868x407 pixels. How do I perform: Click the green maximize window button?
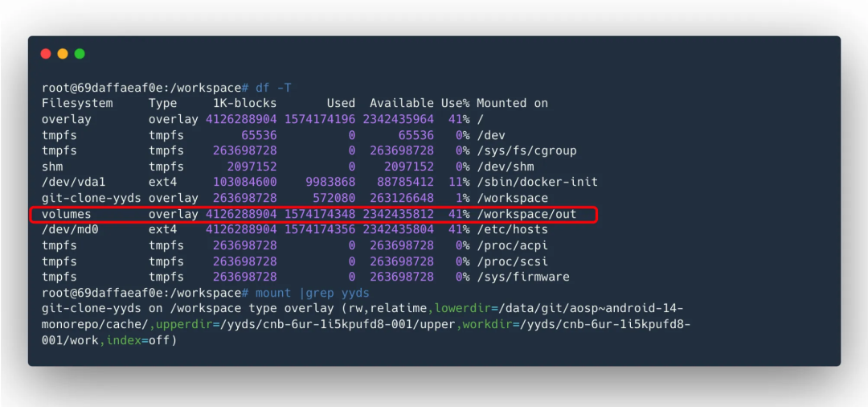coord(80,54)
